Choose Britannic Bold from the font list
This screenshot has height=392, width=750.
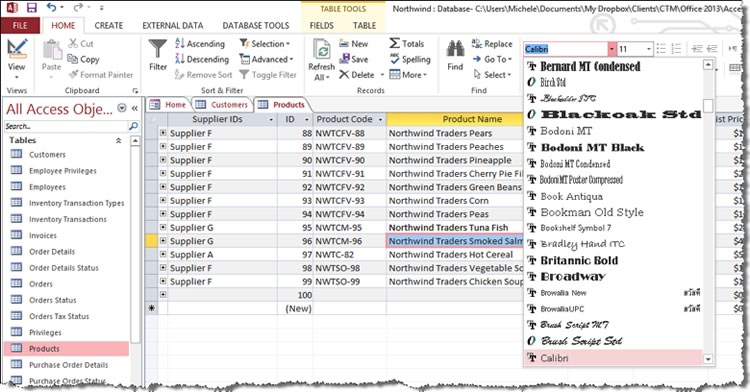click(x=614, y=261)
